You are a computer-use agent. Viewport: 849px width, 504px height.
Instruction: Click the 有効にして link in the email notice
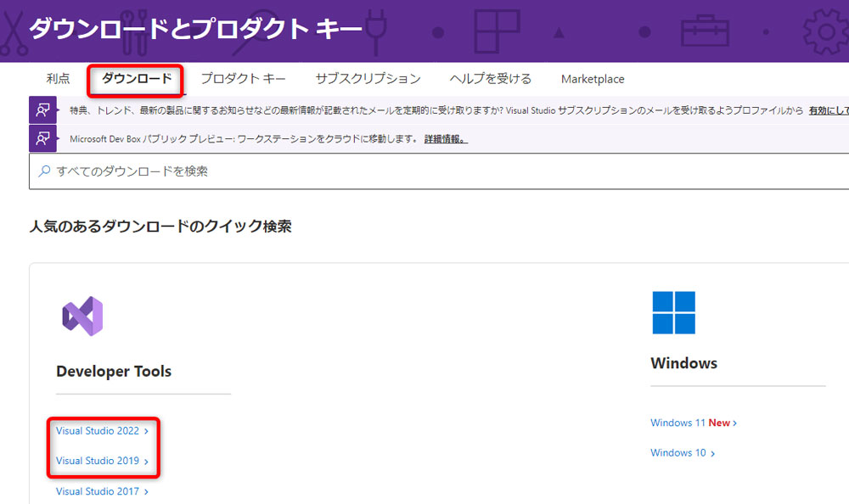[x=829, y=110]
